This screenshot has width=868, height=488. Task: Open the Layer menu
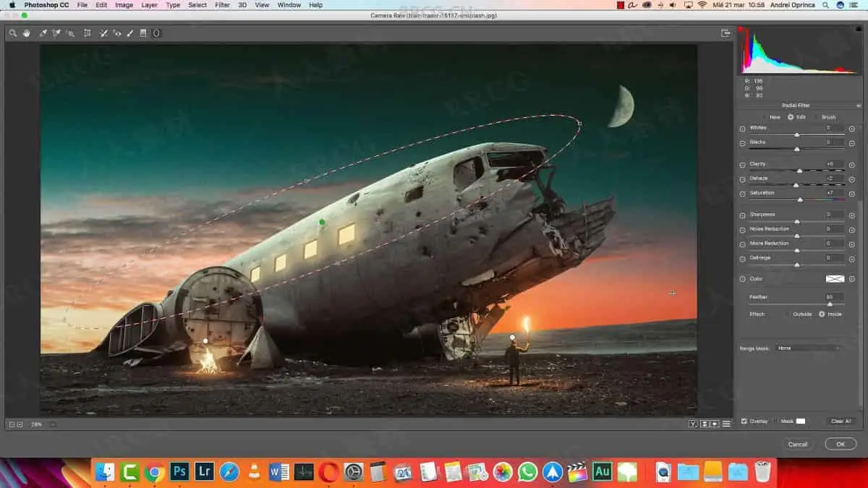tap(149, 5)
